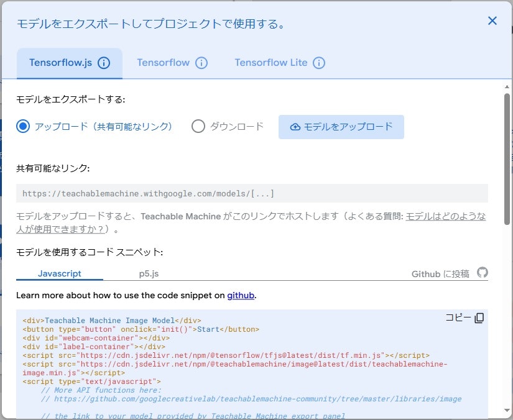Click the info icon beside Tensorflow Lite tab
513x420 pixels.
pos(319,63)
